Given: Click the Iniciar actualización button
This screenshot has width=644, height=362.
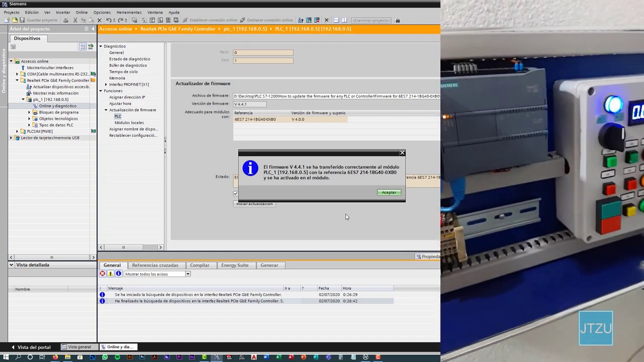Looking at the screenshot, I should click(x=255, y=204).
